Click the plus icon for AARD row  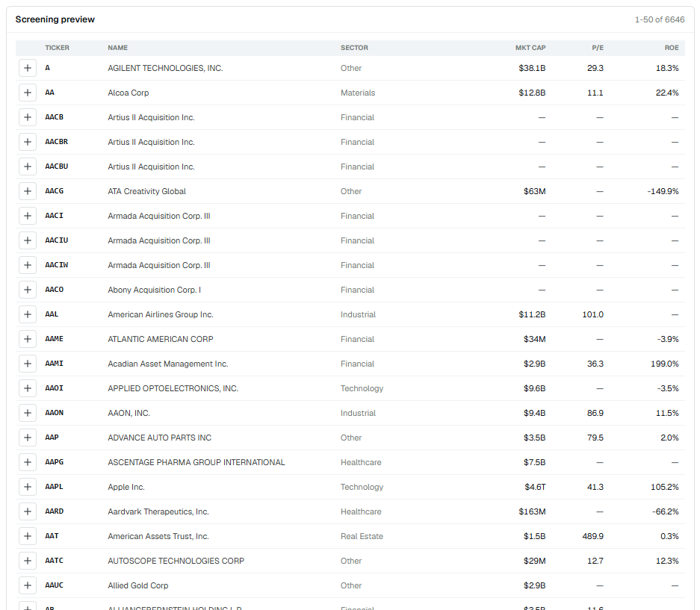(27, 511)
